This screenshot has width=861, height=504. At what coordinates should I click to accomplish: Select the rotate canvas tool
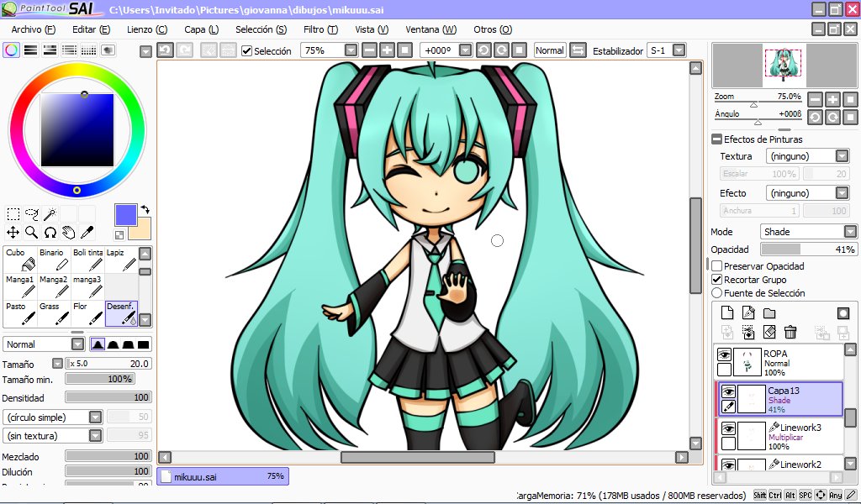tap(50, 233)
